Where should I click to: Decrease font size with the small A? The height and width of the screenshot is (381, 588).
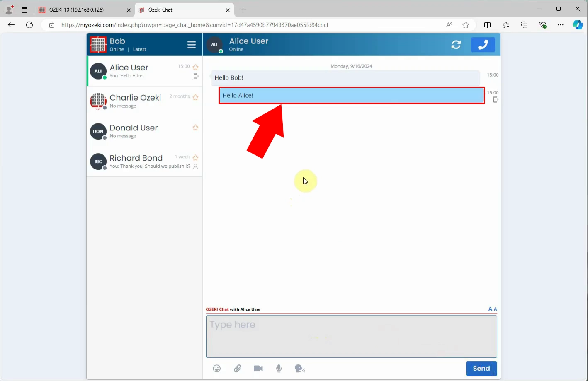click(495, 309)
